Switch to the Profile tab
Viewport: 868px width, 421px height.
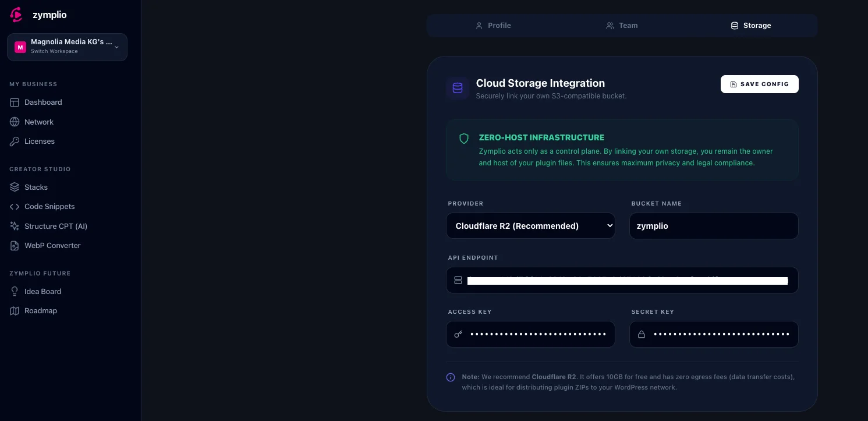tap(494, 25)
